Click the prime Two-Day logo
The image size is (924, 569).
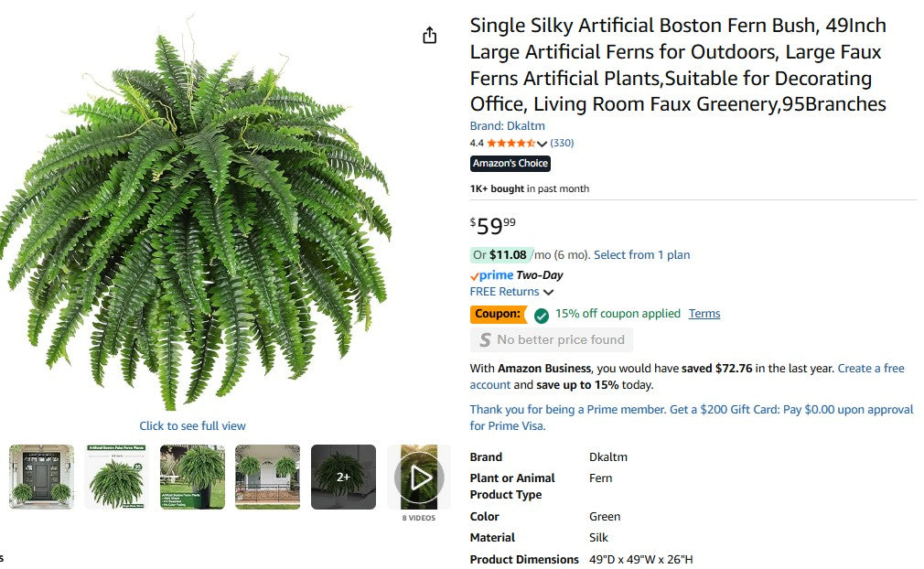[494, 275]
